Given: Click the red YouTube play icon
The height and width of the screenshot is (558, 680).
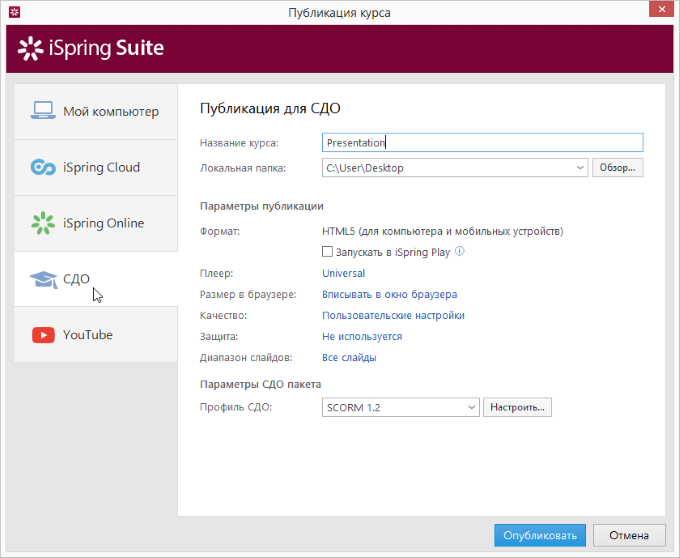Looking at the screenshot, I should pos(43,335).
